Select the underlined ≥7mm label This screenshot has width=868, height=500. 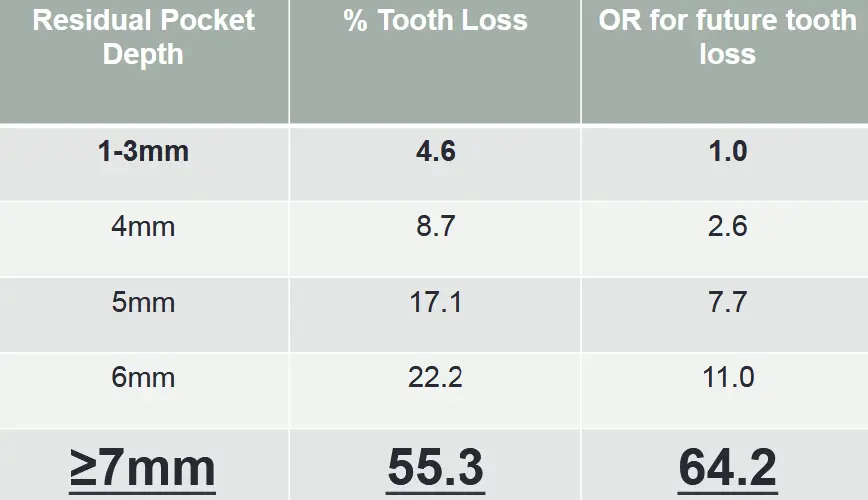pyautogui.click(x=142, y=468)
